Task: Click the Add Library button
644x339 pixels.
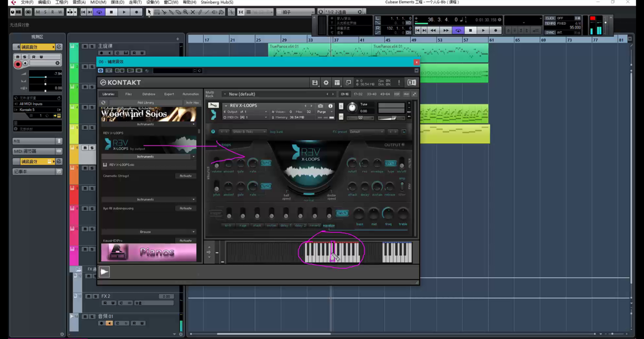Action: [146, 103]
